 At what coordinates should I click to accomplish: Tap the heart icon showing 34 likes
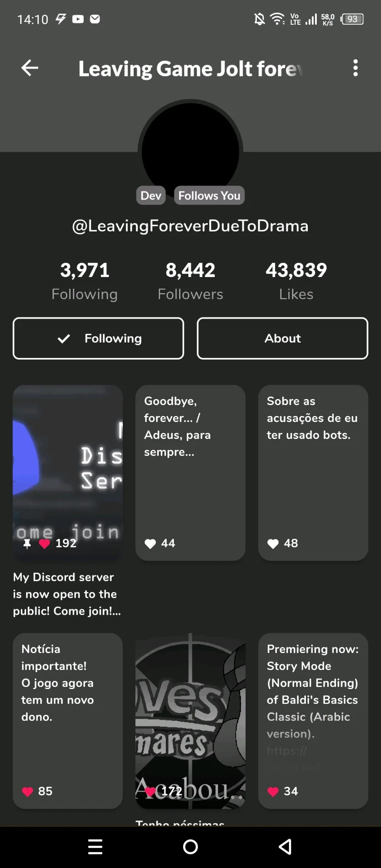pos(273,792)
